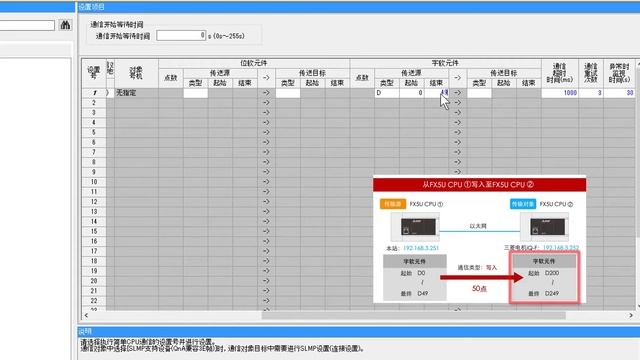Select setting row number 15

coord(94,231)
